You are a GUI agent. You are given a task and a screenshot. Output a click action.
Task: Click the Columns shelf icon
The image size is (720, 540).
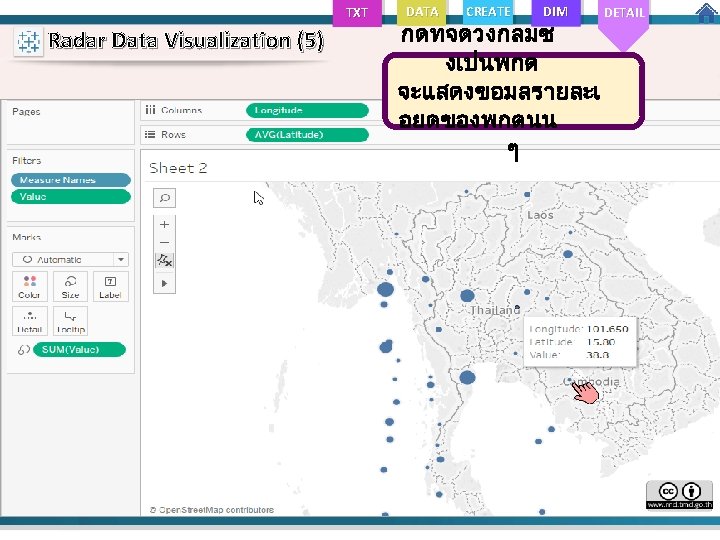click(150, 110)
